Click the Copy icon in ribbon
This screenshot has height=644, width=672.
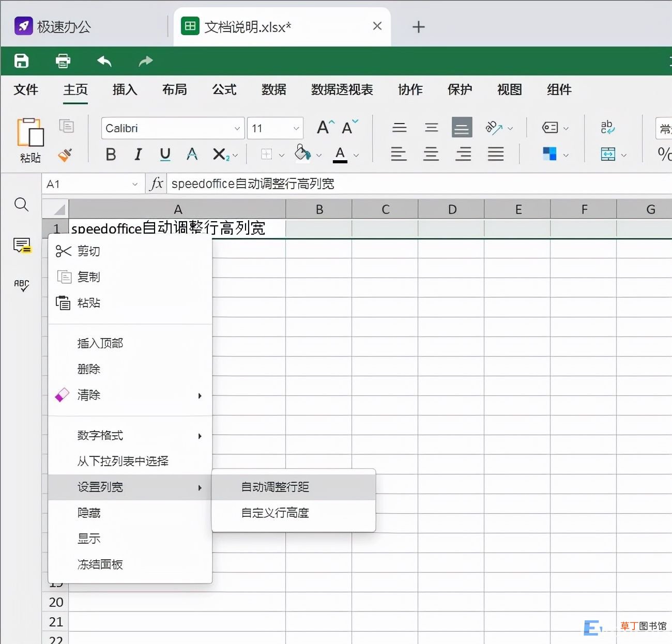66,126
